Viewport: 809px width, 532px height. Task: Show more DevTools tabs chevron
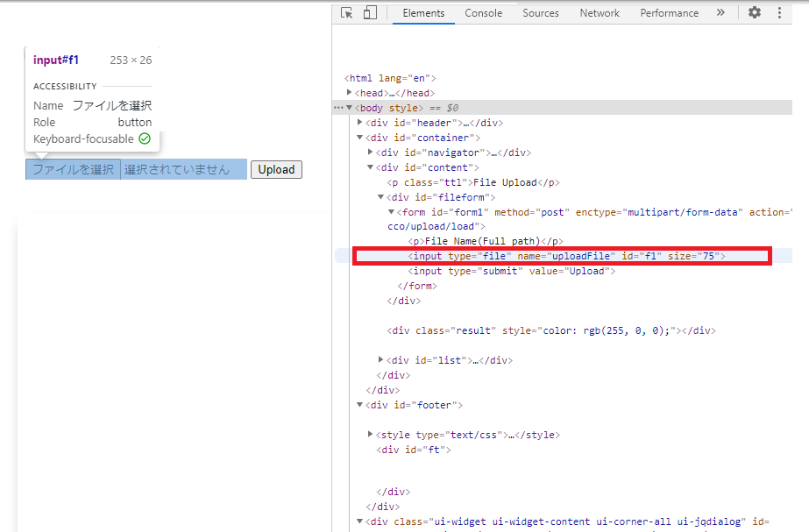click(720, 13)
